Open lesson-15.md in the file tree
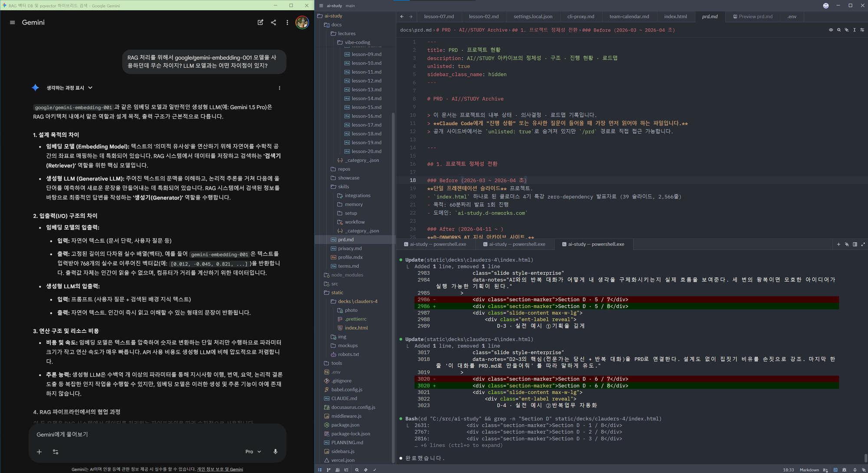The image size is (868, 473). (x=366, y=107)
